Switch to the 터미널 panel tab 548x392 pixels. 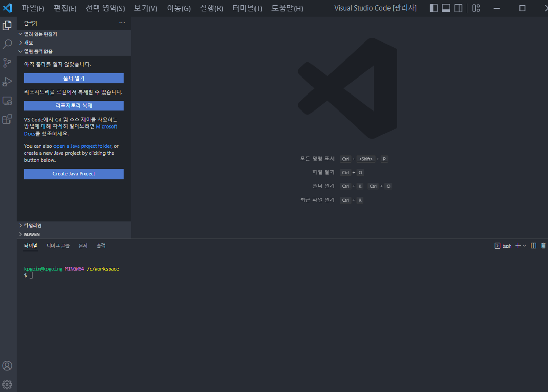pos(31,246)
